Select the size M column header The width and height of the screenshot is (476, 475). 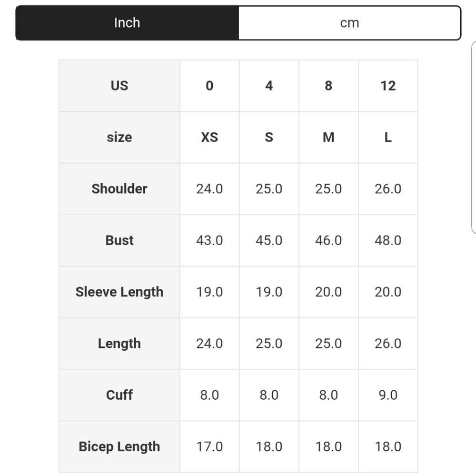[328, 137]
